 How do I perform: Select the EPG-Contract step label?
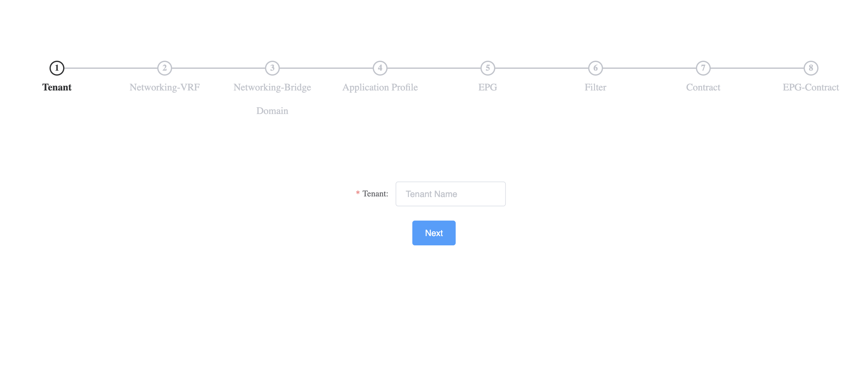coord(810,87)
